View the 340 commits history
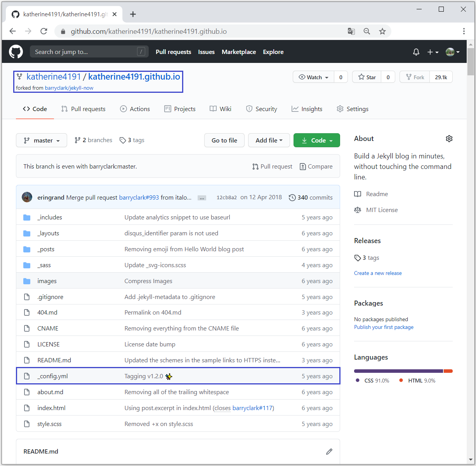The height and width of the screenshot is (466, 476). [311, 197]
